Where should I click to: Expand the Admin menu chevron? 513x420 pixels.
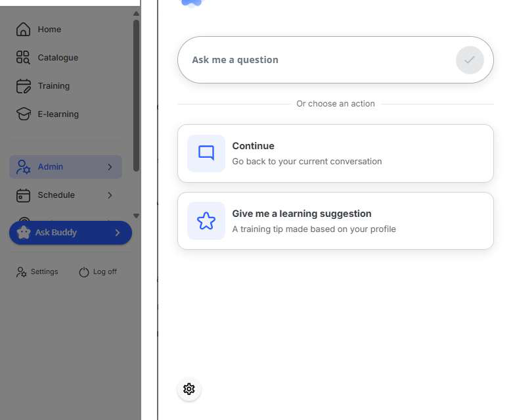[x=110, y=167]
